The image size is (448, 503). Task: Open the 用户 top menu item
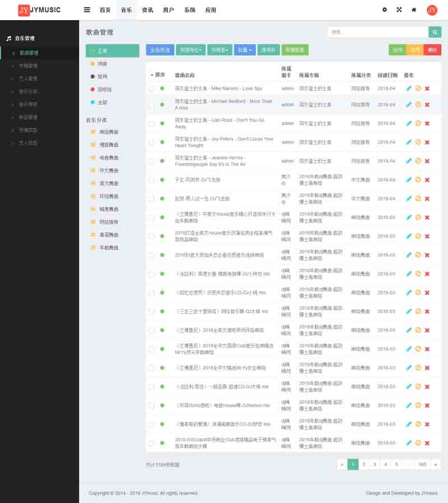pos(168,10)
